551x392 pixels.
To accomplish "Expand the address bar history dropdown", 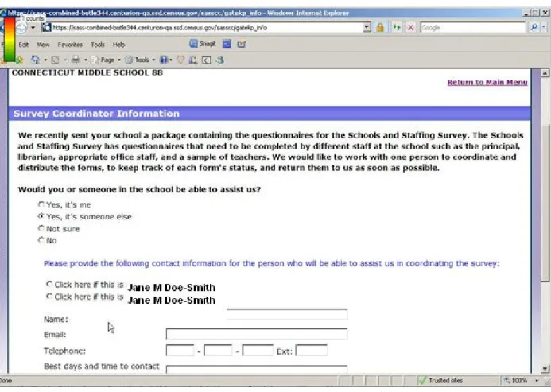I will (367, 27).
